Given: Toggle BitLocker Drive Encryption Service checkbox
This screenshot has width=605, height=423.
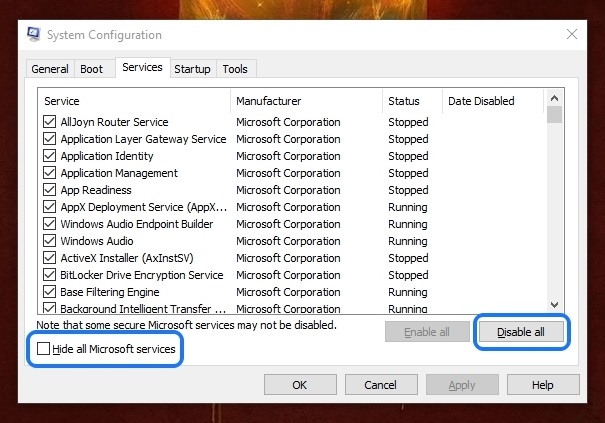Looking at the screenshot, I should coord(49,274).
